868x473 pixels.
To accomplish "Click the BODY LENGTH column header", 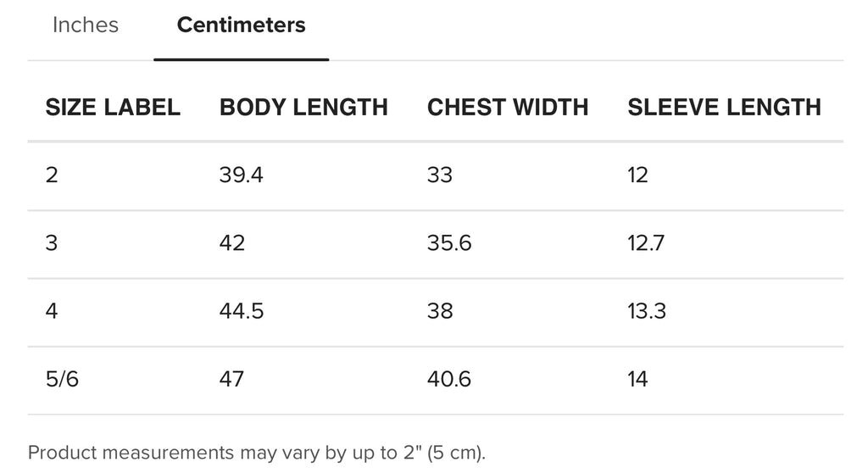I will (x=303, y=107).
